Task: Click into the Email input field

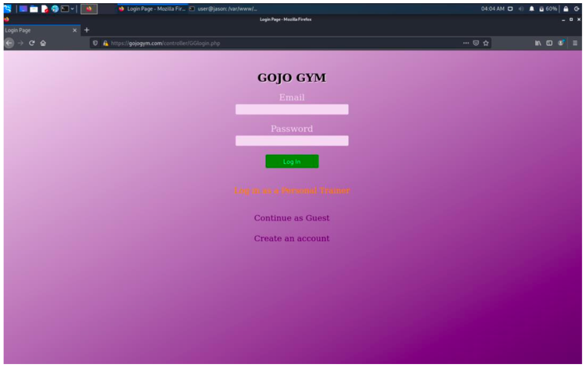Action: click(291, 109)
